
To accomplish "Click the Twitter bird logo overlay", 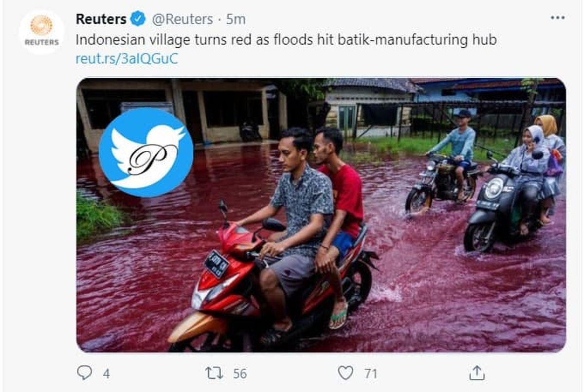I will (146, 152).
